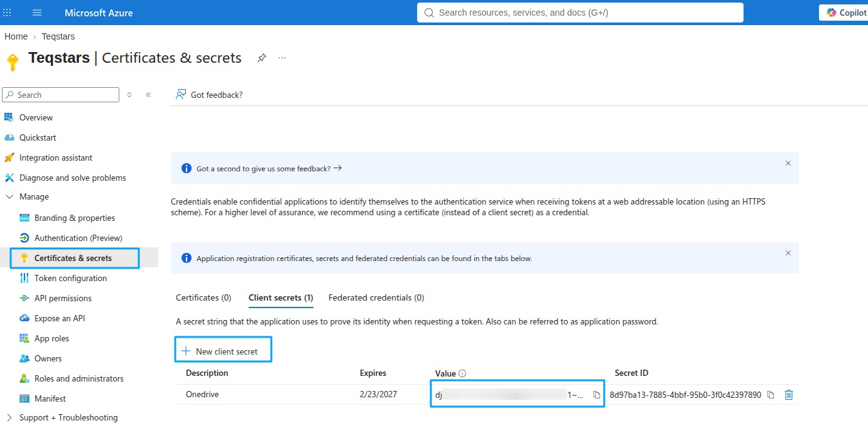Click the Expires column header
Viewport: 868px width, 433px height.
[373, 373]
